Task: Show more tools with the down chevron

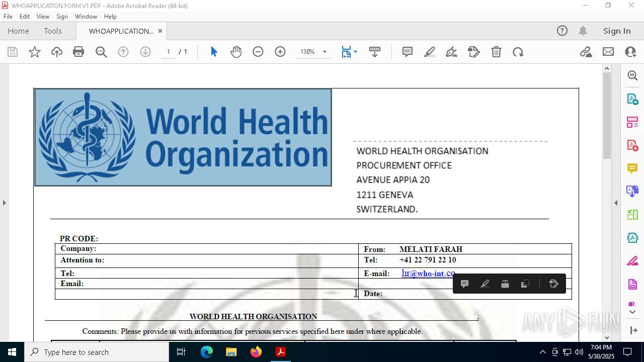Action: pos(632,312)
